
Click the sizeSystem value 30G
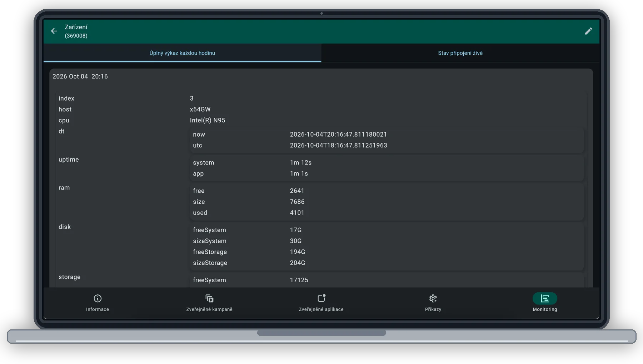coord(296,241)
